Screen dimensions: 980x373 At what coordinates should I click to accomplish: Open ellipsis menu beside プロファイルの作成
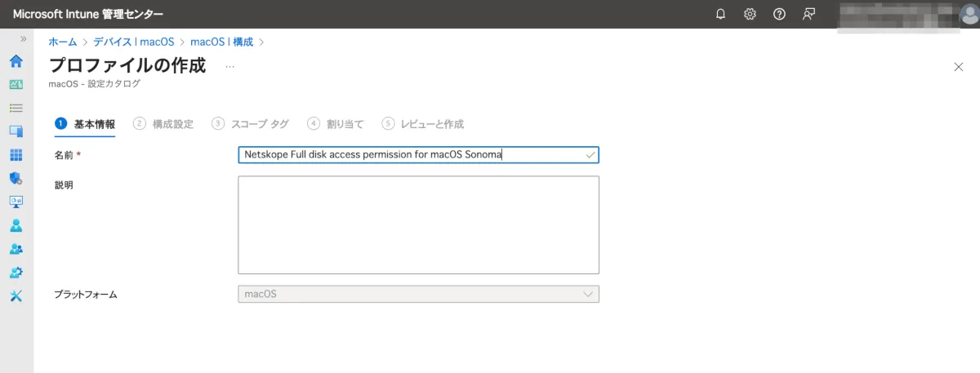[230, 67]
